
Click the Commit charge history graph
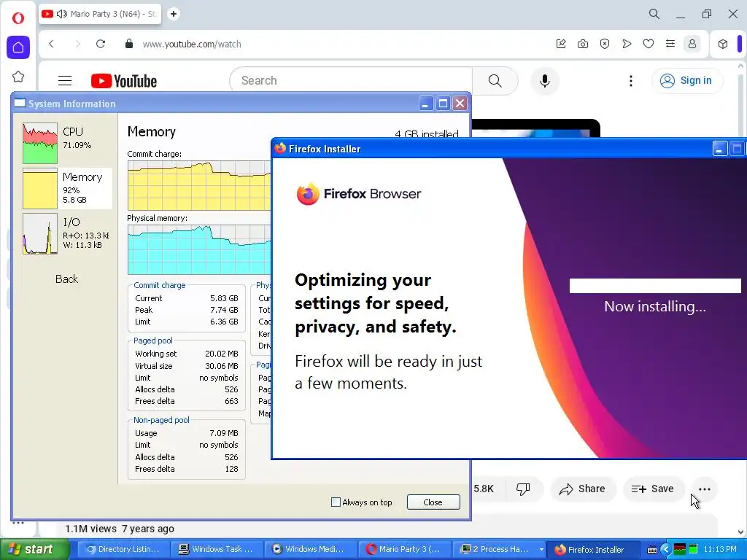tap(199, 185)
